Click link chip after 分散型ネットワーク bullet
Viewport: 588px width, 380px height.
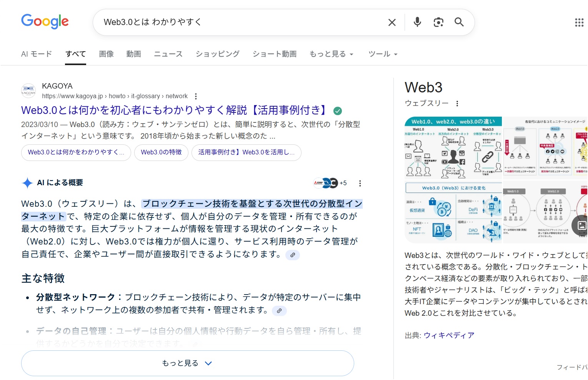point(279,311)
